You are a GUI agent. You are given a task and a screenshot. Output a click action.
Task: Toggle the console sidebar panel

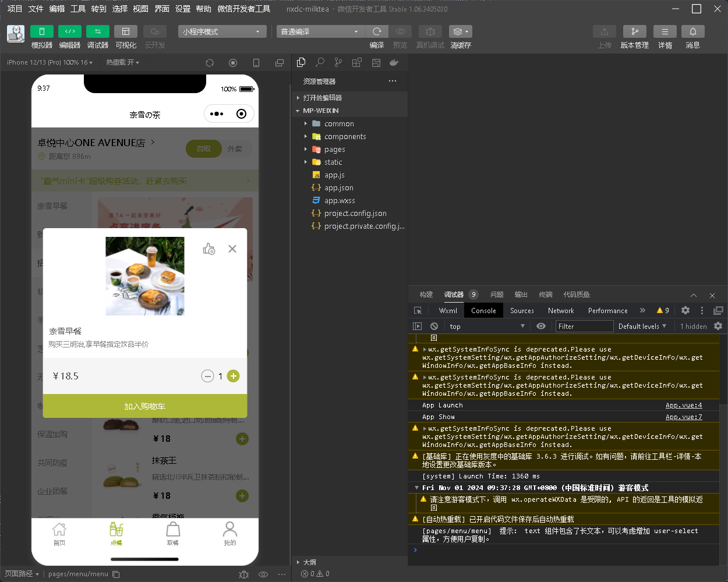tap(417, 327)
